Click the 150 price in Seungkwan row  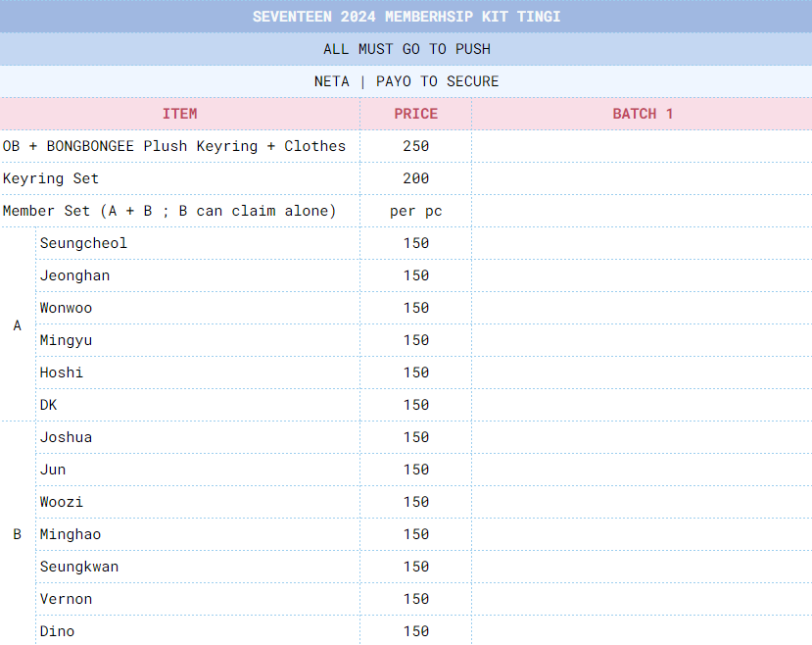pos(416,567)
